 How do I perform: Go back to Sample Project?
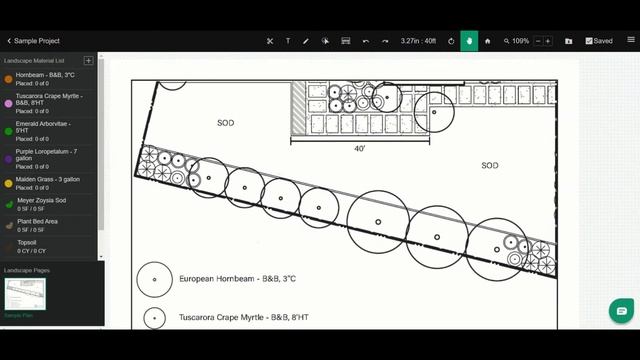33,41
